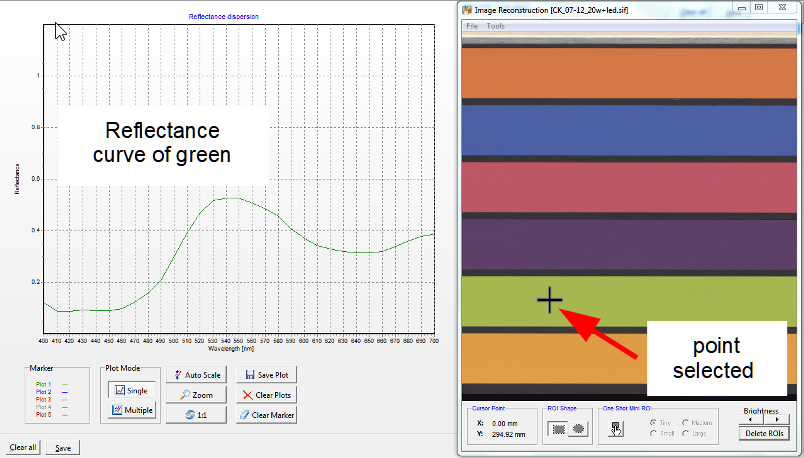
Task: Open the File menu
Action: (472, 26)
